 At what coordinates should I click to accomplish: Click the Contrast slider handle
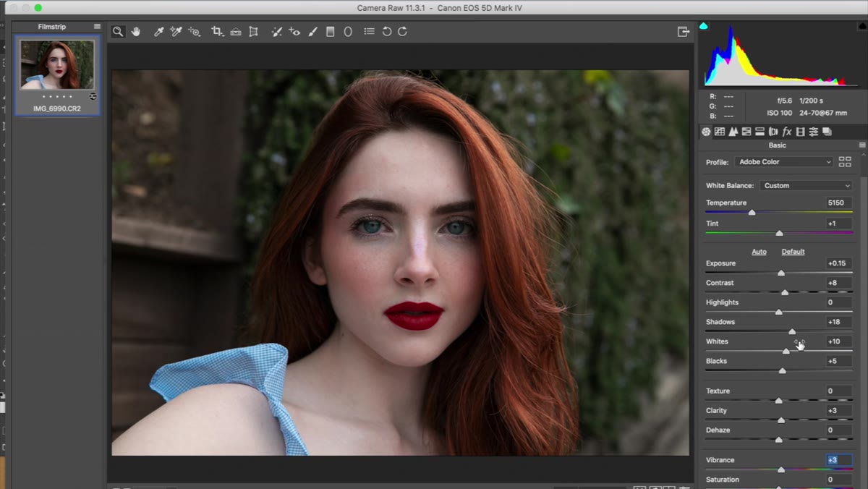pos(785,292)
